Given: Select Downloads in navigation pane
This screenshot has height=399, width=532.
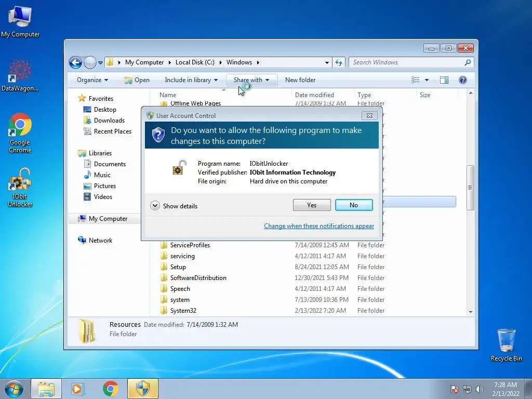Looking at the screenshot, I should [104, 121].
